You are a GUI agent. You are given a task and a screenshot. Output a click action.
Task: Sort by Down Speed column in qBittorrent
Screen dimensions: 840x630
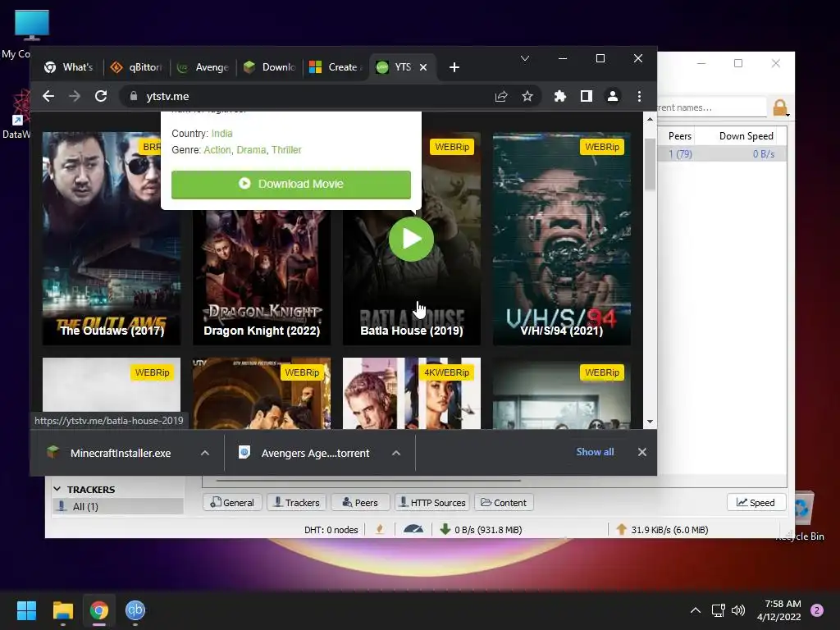tap(746, 136)
